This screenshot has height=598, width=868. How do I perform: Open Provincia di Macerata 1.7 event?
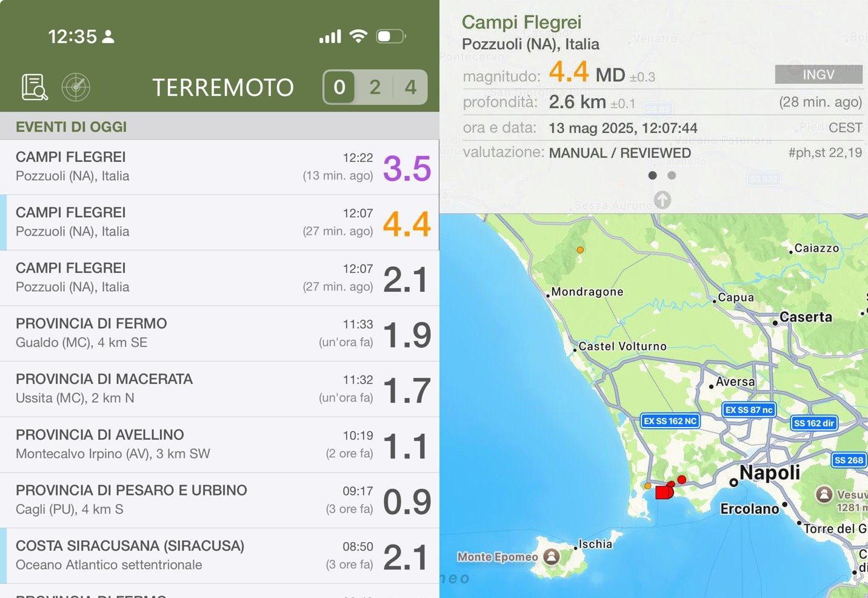(219, 389)
